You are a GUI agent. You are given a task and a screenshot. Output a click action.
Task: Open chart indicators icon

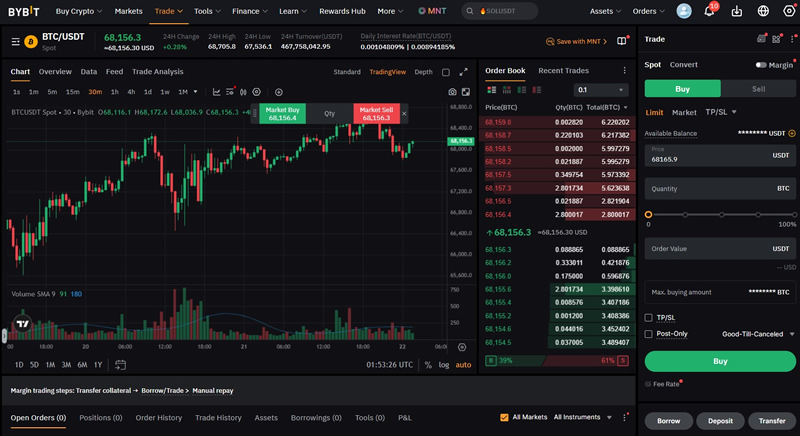click(230, 92)
